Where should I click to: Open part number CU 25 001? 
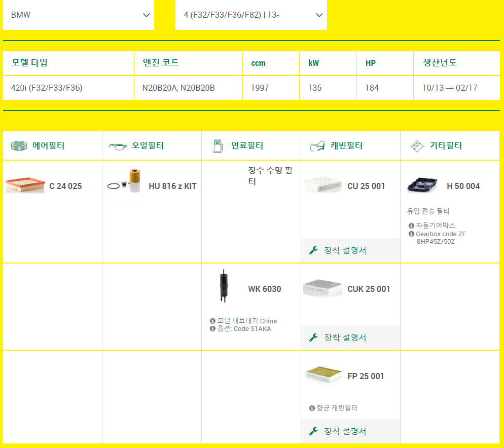click(x=366, y=186)
